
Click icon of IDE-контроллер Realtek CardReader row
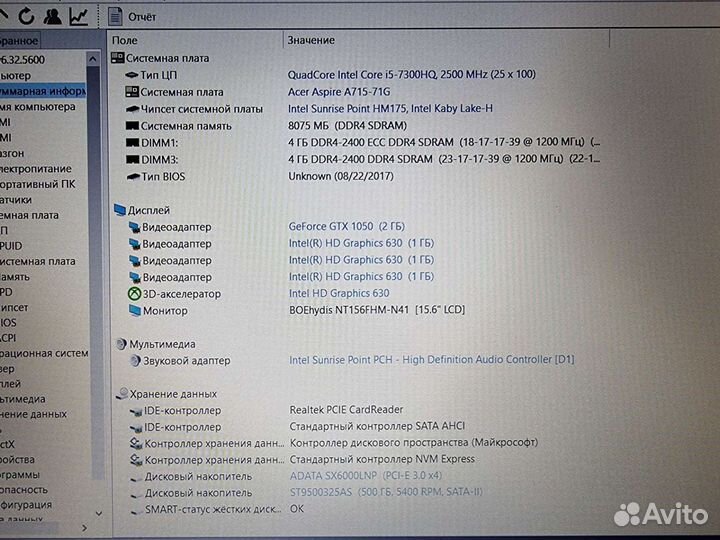136,411
